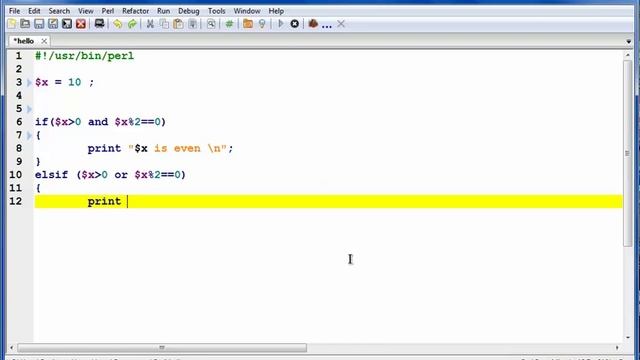640x360 pixels.
Task: Click the green Redo arrow icon
Action: coord(132,24)
